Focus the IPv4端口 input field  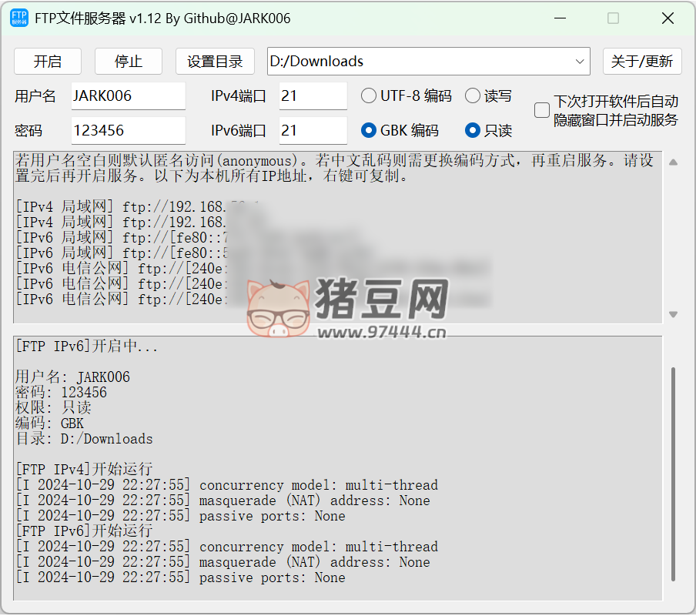coord(313,96)
